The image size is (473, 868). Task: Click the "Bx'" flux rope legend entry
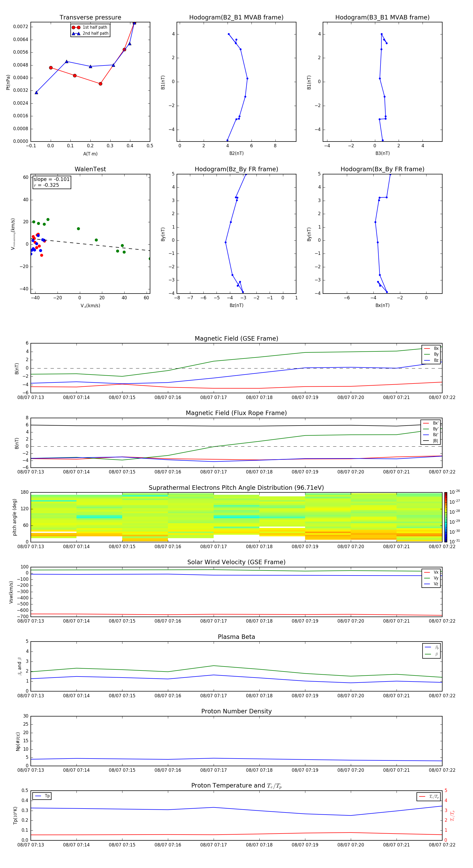pyautogui.click(x=431, y=423)
